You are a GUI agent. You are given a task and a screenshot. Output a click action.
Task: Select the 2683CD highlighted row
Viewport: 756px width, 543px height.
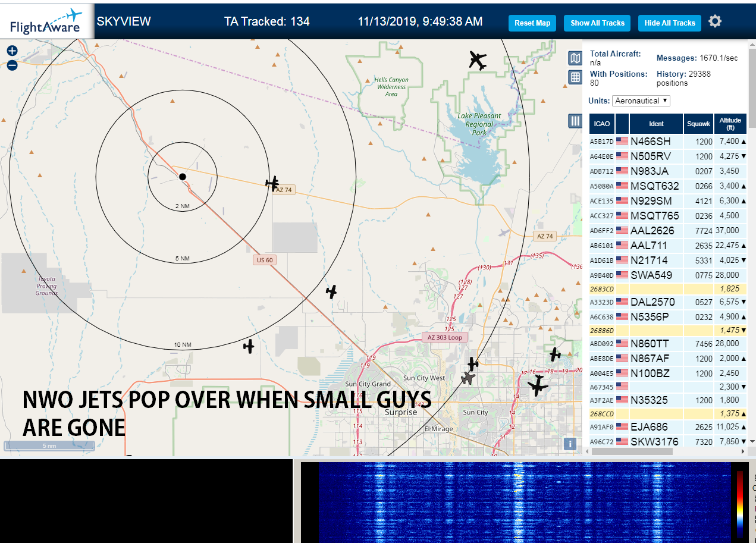click(x=668, y=288)
